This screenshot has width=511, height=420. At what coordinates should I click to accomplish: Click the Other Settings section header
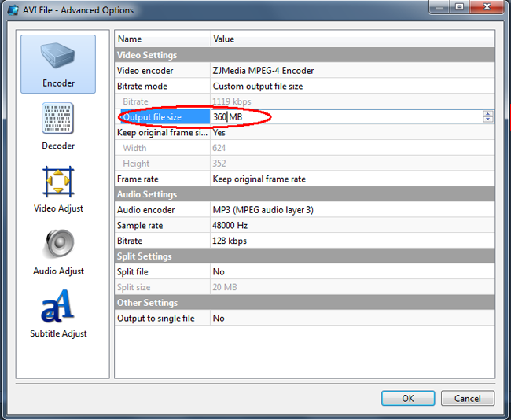(305, 303)
